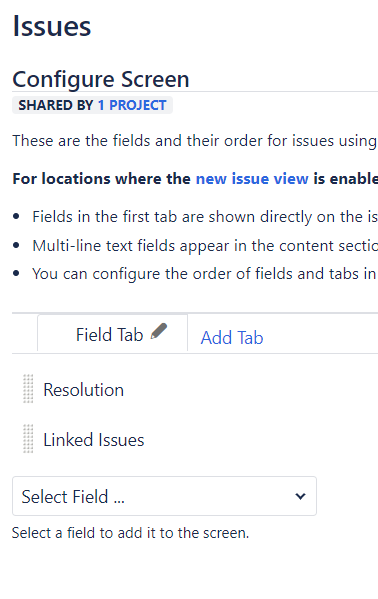Viewport: 378px width, 599px height.
Task: Click the Configure Screen heading
Action: pos(101,79)
